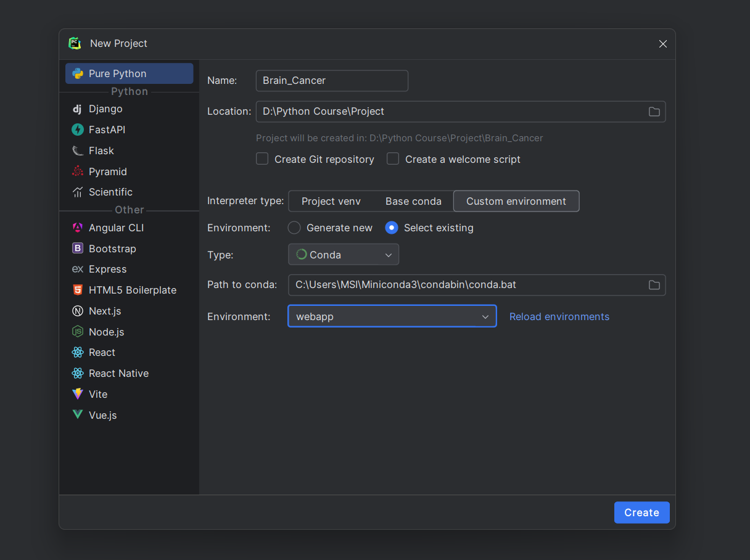This screenshot has width=750, height=560.
Task: Click the project Name input field
Action: coord(332,81)
